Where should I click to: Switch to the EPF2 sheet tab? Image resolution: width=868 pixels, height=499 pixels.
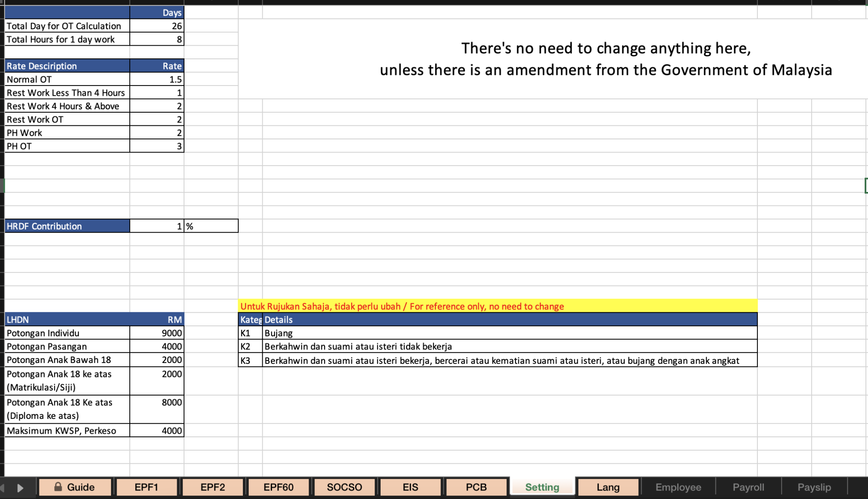coord(212,487)
